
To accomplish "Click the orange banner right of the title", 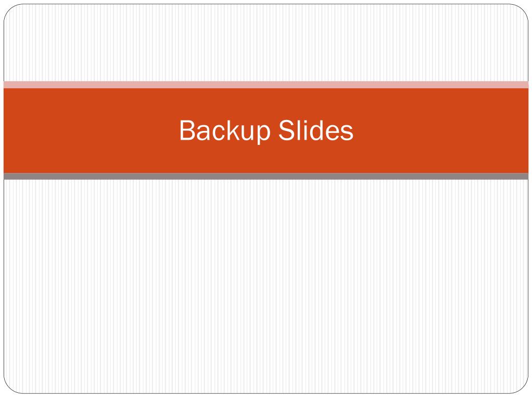I will pyautogui.click(x=441, y=130).
